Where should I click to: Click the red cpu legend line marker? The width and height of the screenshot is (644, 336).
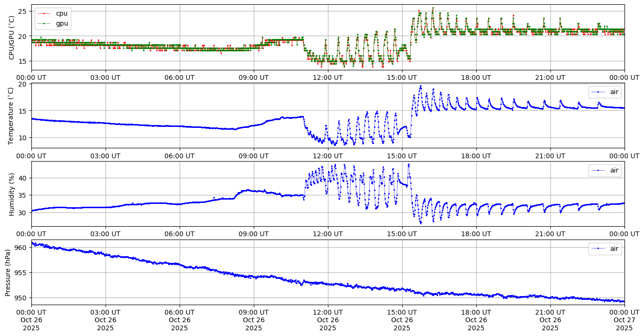[x=44, y=13]
